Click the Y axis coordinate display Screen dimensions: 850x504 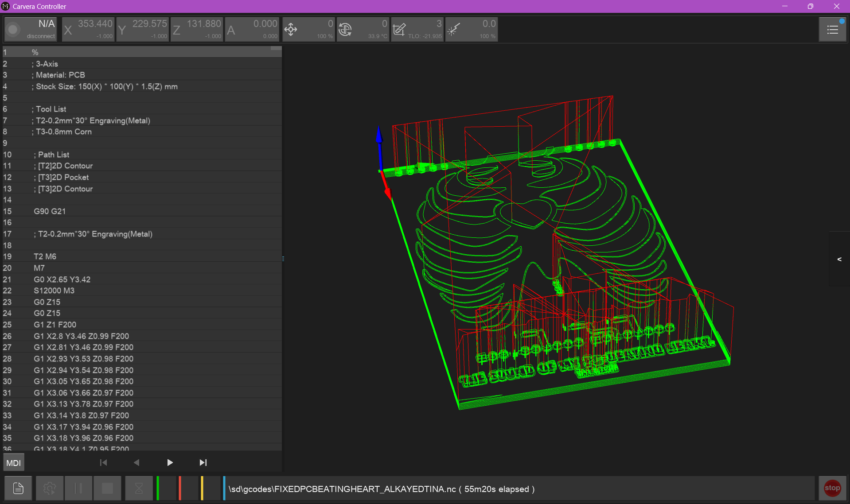point(143,30)
